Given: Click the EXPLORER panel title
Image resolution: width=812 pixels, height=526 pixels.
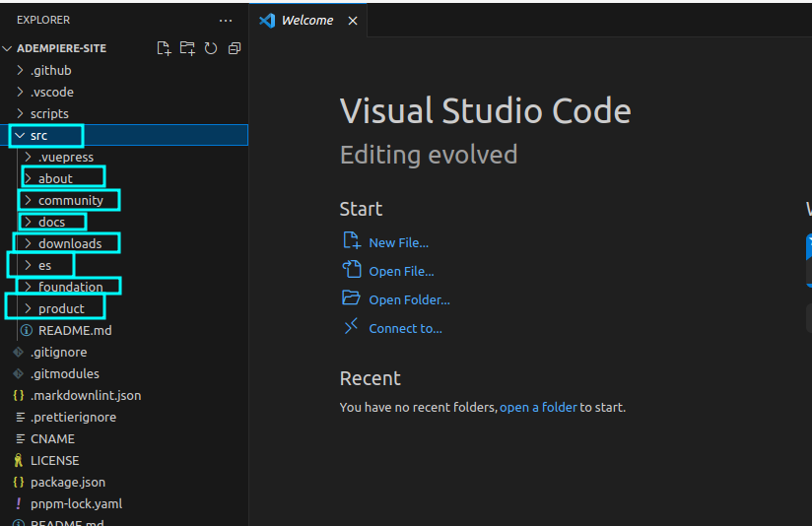Looking at the screenshot, I should (43, 20).
